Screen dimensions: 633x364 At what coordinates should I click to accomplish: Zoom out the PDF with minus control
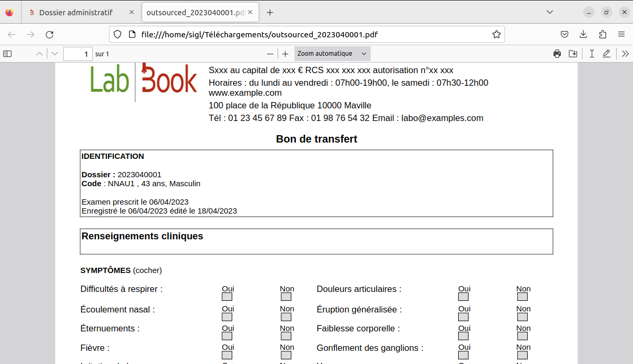point(270,53)
